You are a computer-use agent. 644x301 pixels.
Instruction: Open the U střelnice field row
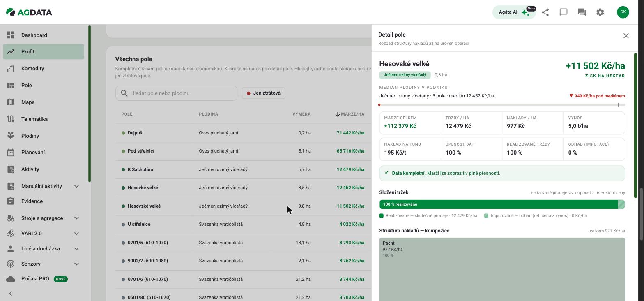[x=243, y=225]
